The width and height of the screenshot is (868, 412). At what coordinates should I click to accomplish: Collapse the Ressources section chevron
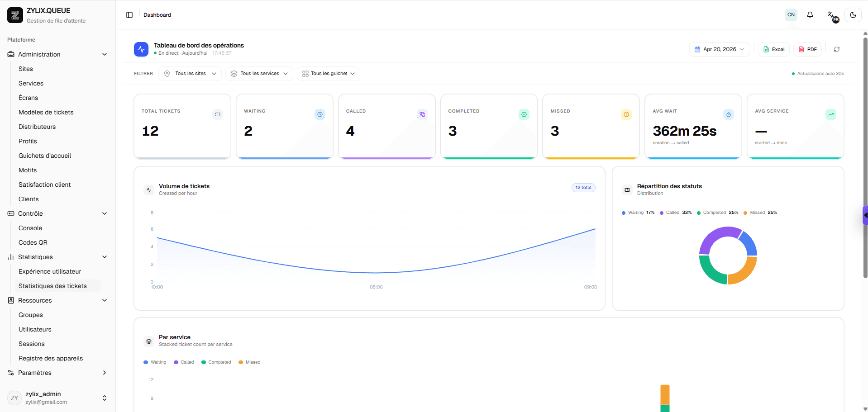tap(105, 300)
